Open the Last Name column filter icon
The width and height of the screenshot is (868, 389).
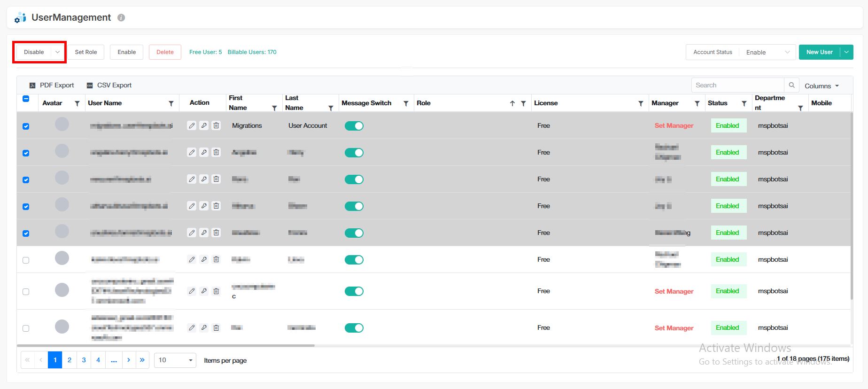331,108
